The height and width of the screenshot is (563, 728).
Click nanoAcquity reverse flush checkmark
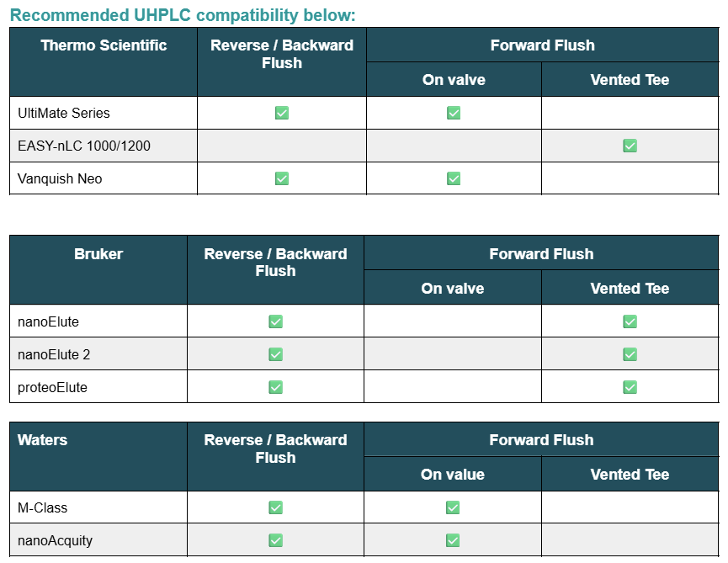[x=275, y=540]
